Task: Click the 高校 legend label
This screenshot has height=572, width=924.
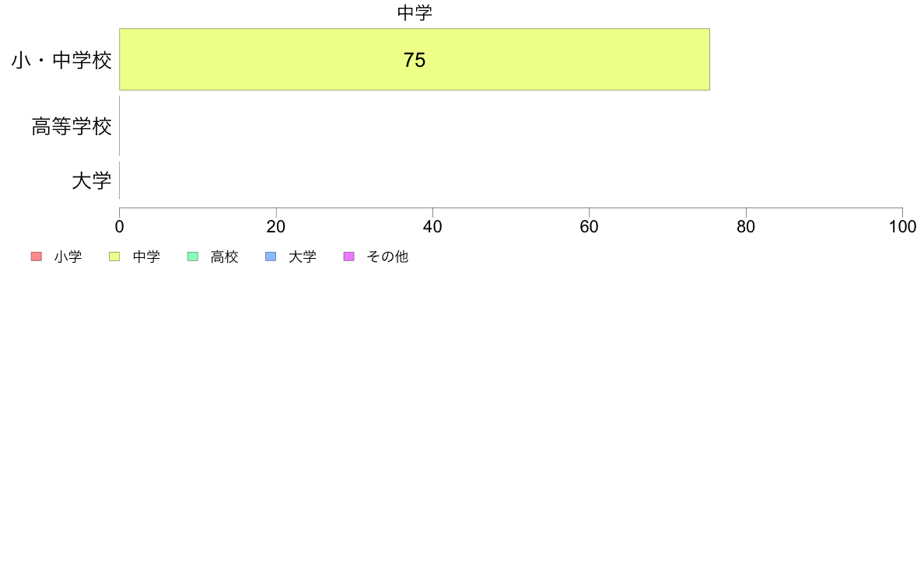Action: pos(225,256)
